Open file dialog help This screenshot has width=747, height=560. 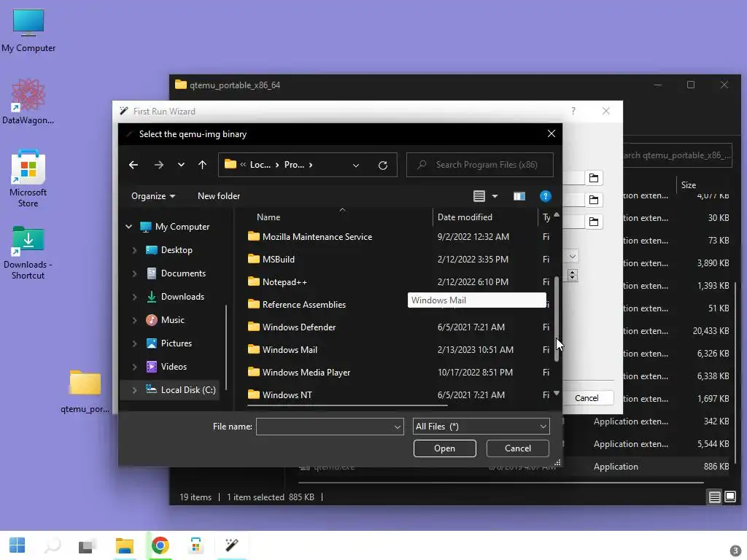tap(546, 196)
